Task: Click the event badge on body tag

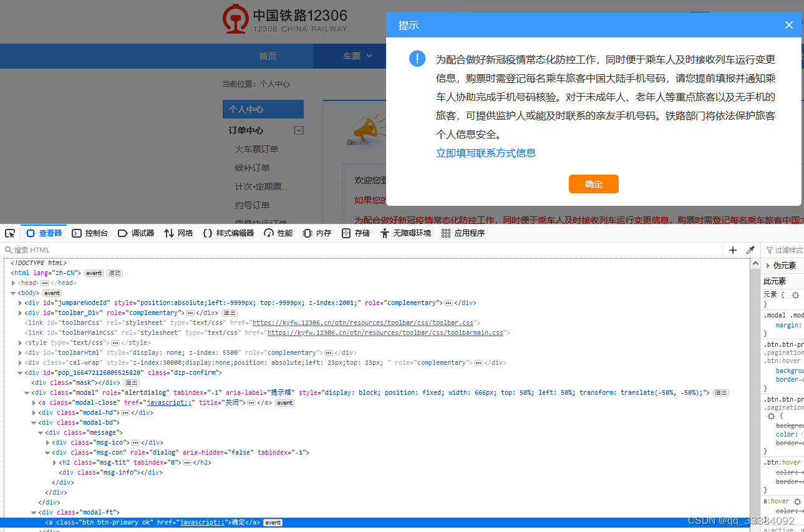Action: point(52,293)
